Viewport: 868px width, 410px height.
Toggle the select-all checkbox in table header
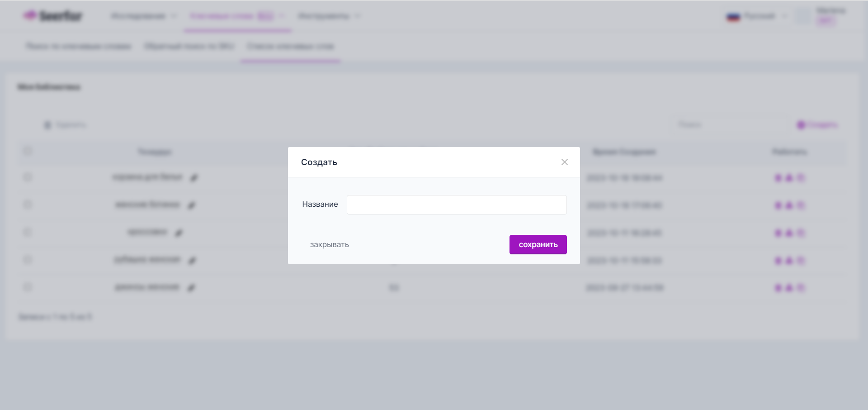coord(28,151)
